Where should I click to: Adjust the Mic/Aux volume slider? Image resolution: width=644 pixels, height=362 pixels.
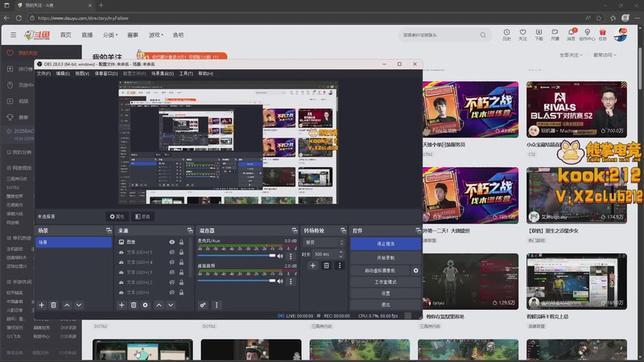pyautogui.click(x=237, y=256)
